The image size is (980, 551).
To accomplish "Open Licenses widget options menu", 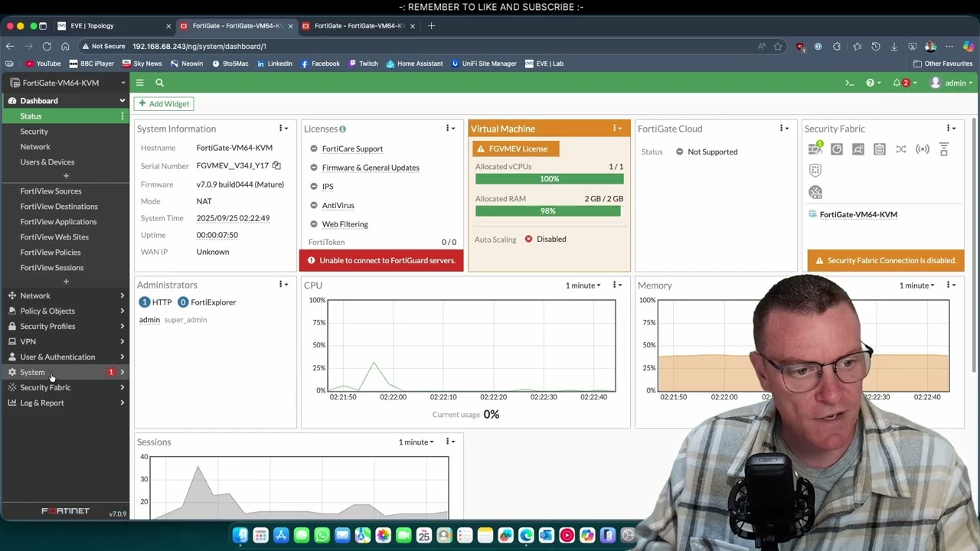I will [451, 129].
